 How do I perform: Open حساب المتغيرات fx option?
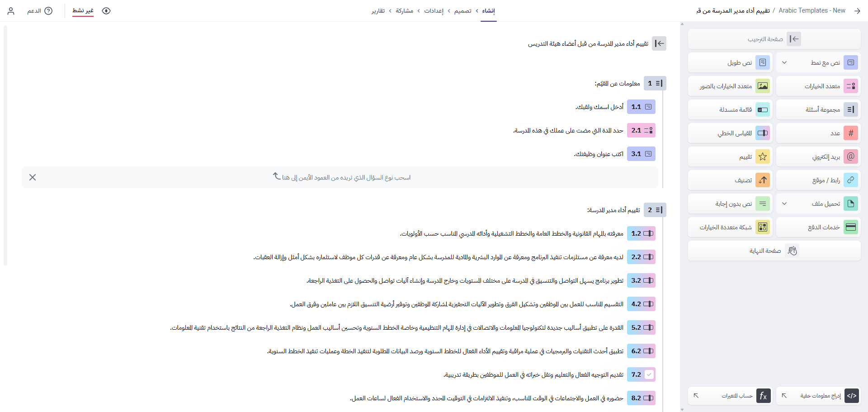[x=730, y=396]
